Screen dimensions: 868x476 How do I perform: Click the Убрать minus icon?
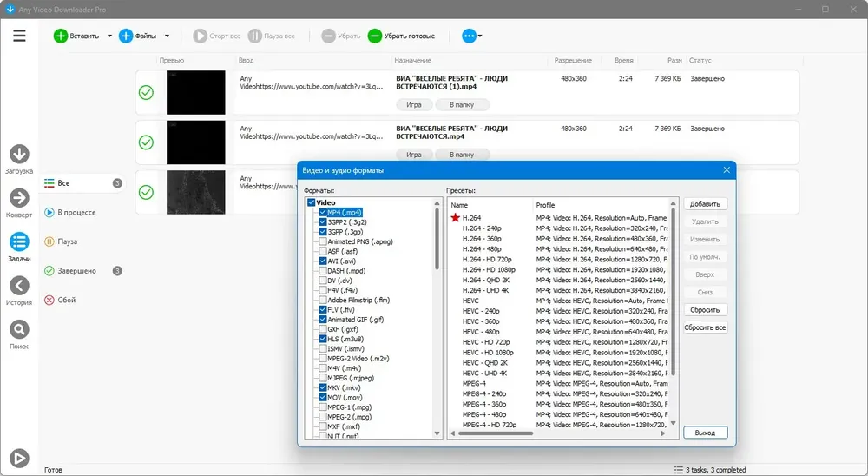(x=328, y=36)
